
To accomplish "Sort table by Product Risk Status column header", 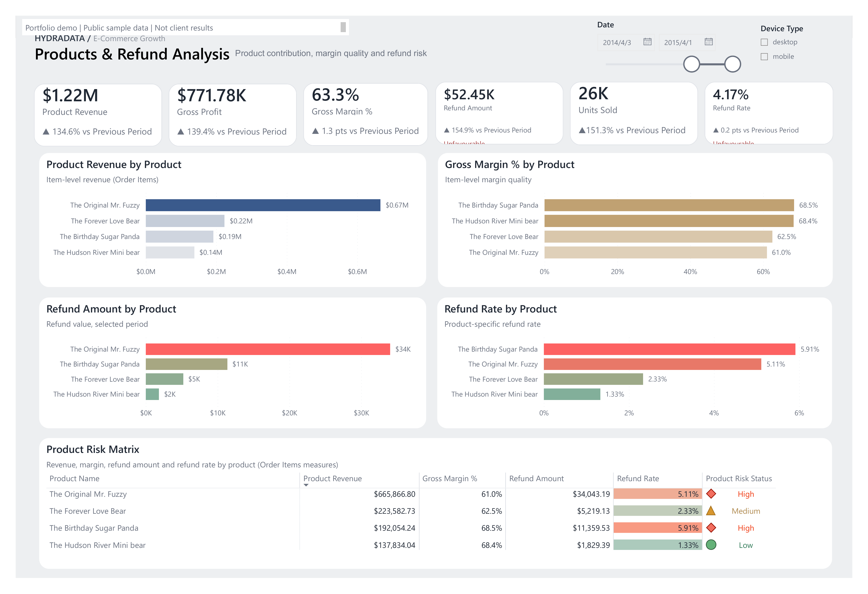I will tap(739, 478).
